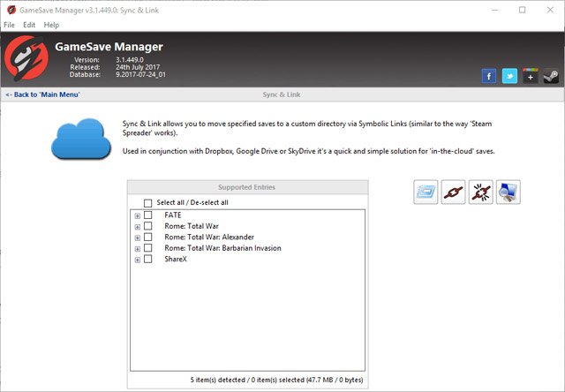Expand the FATE tree node
Screen dimensions: 565x392
pos(137,215)
